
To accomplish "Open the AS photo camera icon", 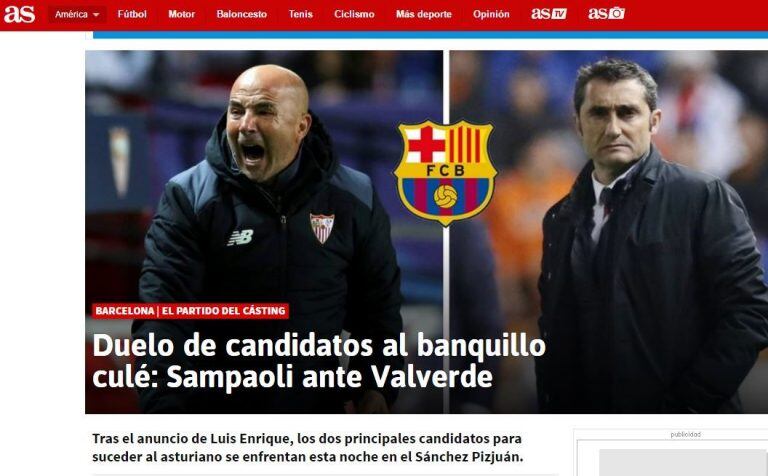I will (606, 14).
